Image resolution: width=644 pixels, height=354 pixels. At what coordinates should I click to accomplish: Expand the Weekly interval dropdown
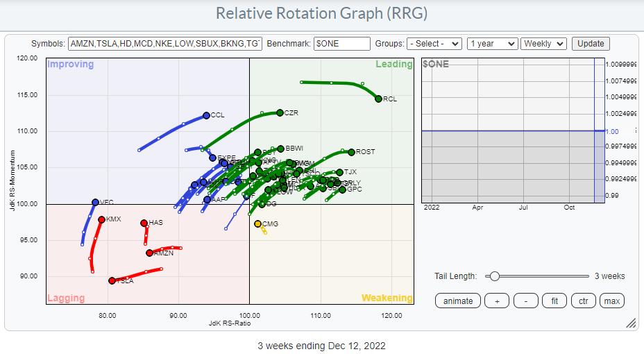click(x=543, y=44)
